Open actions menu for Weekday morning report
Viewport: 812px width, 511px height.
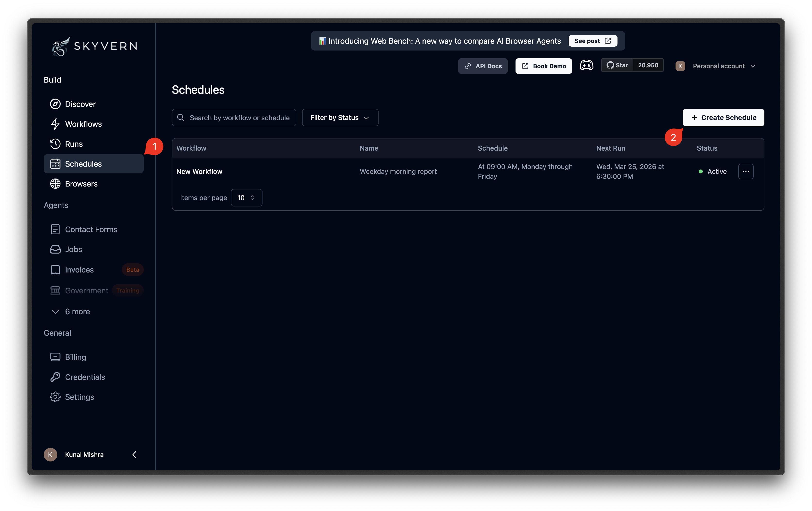tap(746, 171)
